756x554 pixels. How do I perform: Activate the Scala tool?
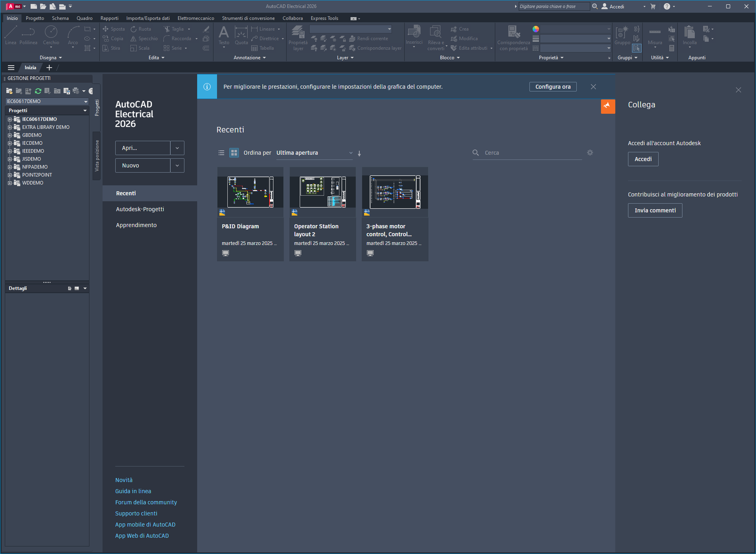click(140, 48)
